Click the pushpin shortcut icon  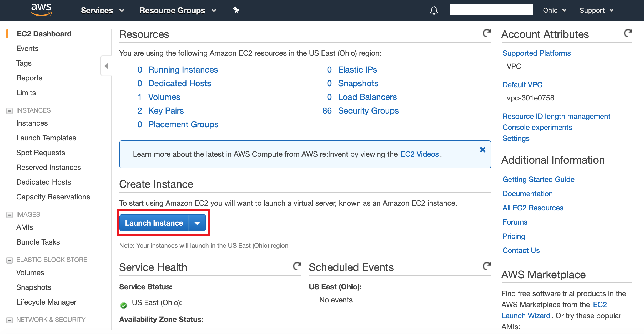point(236,10)
